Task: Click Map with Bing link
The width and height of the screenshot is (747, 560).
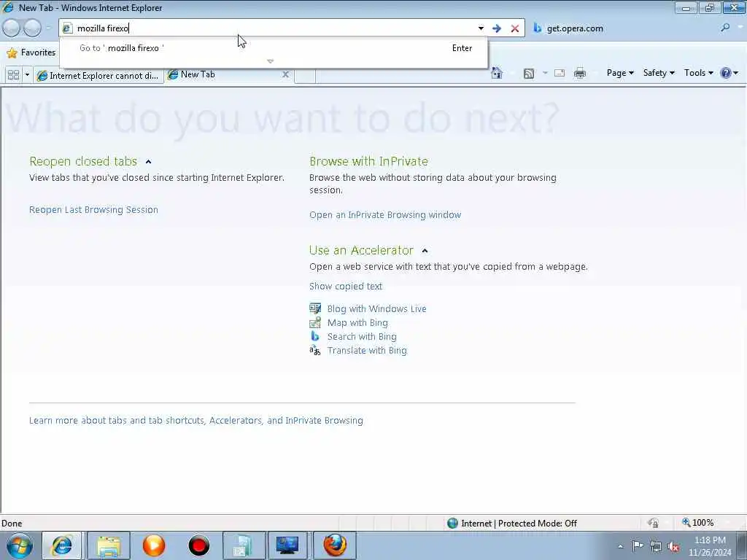Action: pyautogui.click(x=357, y=322)
